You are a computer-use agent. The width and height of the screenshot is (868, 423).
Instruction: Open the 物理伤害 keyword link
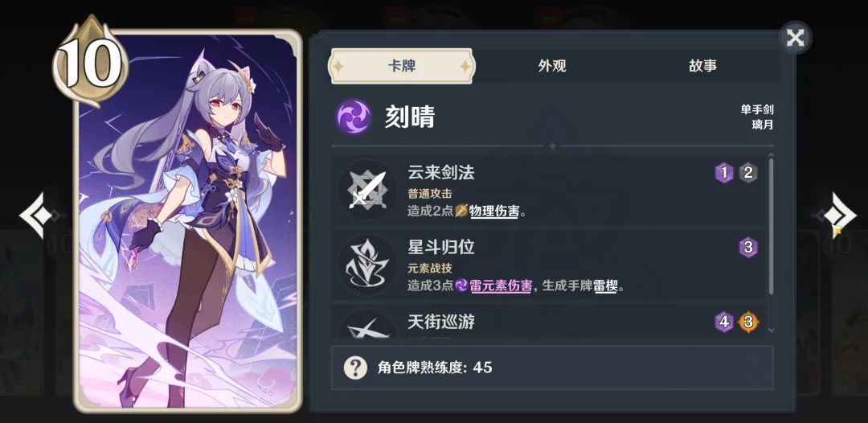point(493,211)
